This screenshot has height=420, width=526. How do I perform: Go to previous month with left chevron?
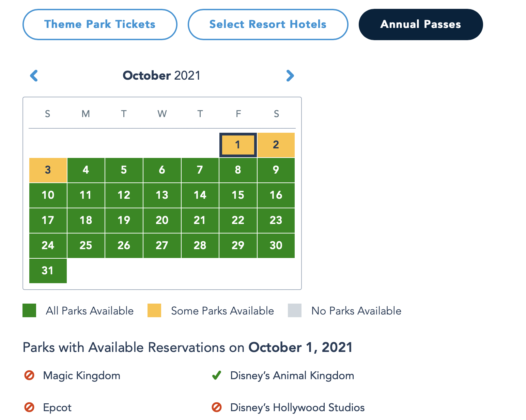point(34,76)
